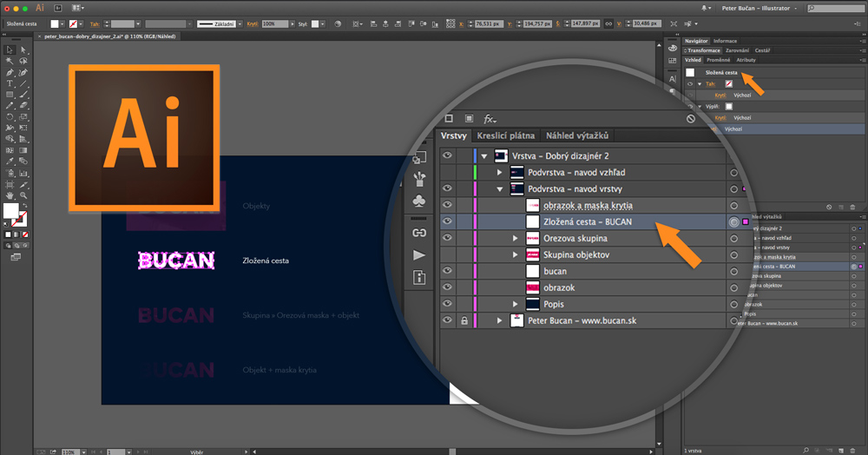Hide the bucan layer
868x455 pixels.
[447, 271]
